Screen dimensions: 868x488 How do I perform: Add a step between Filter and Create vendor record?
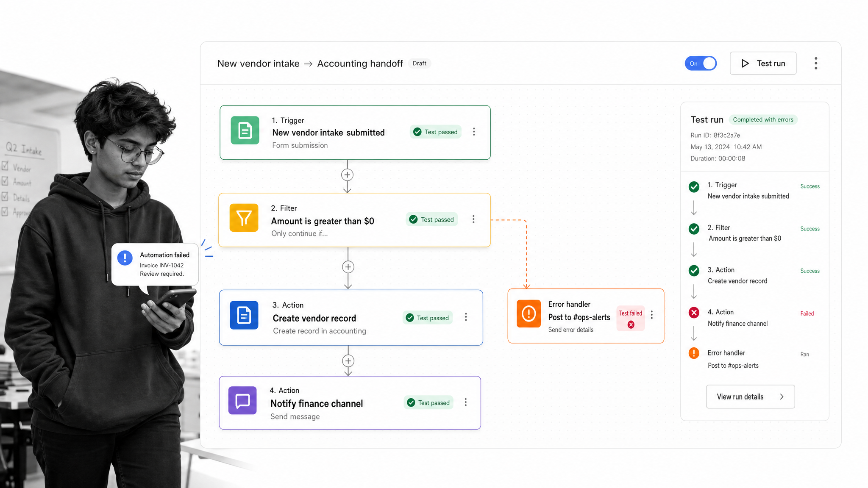click(348, 267)
